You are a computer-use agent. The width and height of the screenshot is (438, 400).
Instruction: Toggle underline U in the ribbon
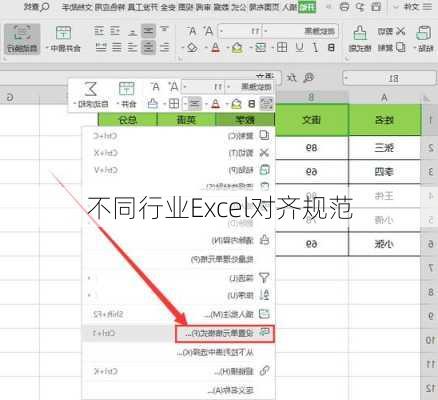click(300, 48)
